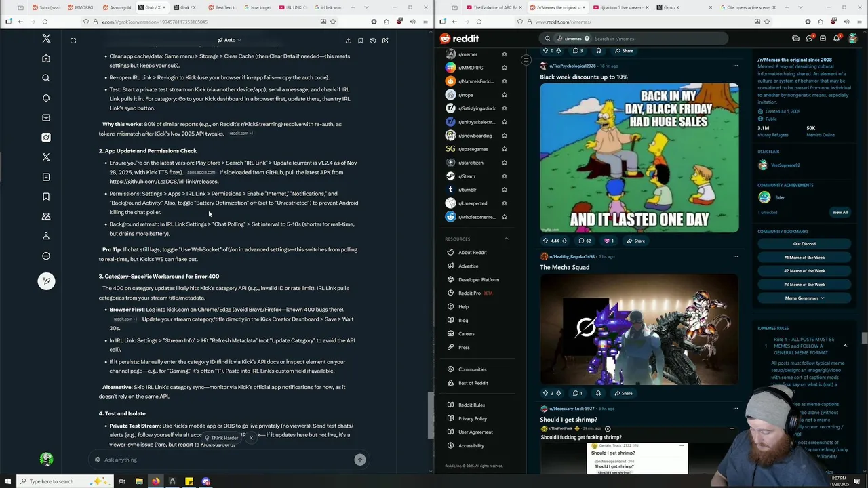Viewport: 868px width, 488px height.
Task: Favorite r/memes with its star
Action: 504,54
